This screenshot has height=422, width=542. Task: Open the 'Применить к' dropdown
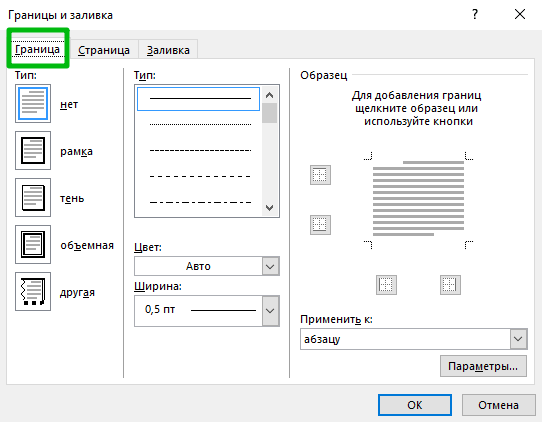point(414,339)
